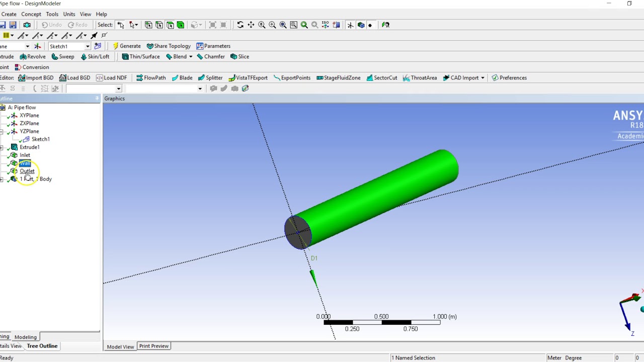The width and height of the screenshot is (644, 362).
Task: Switch to the Modeling tab
Action: 26,337
